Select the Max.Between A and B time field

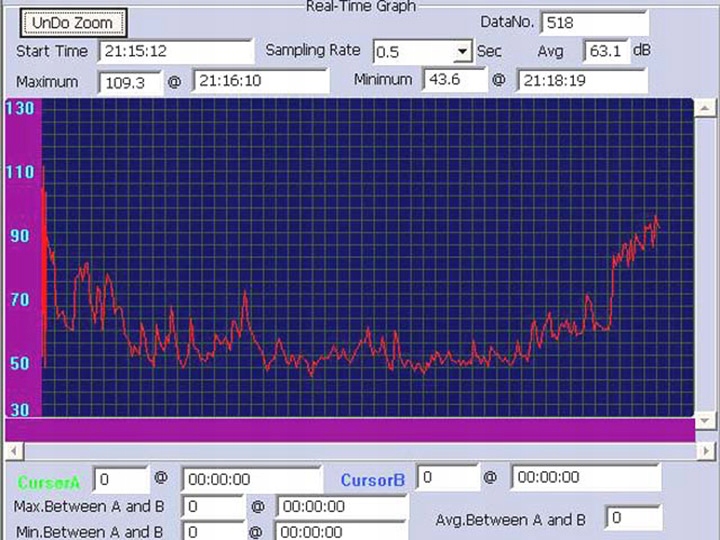(x=341, y=507)
